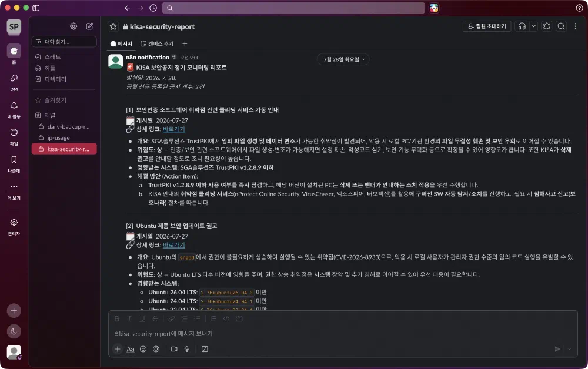Select kisa-security-r... channel

tap(64, 149)
